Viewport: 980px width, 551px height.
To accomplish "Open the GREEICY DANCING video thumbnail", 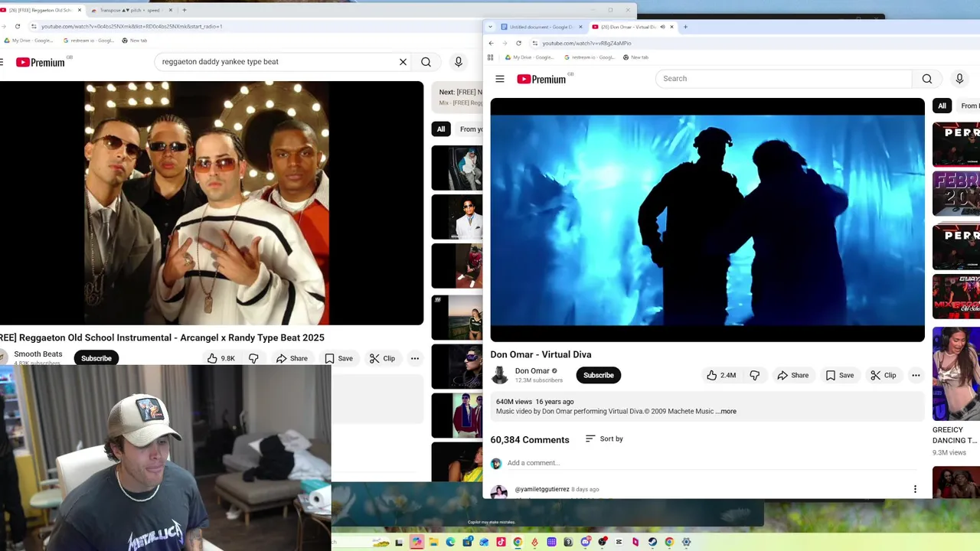I will tap(956, 373).
